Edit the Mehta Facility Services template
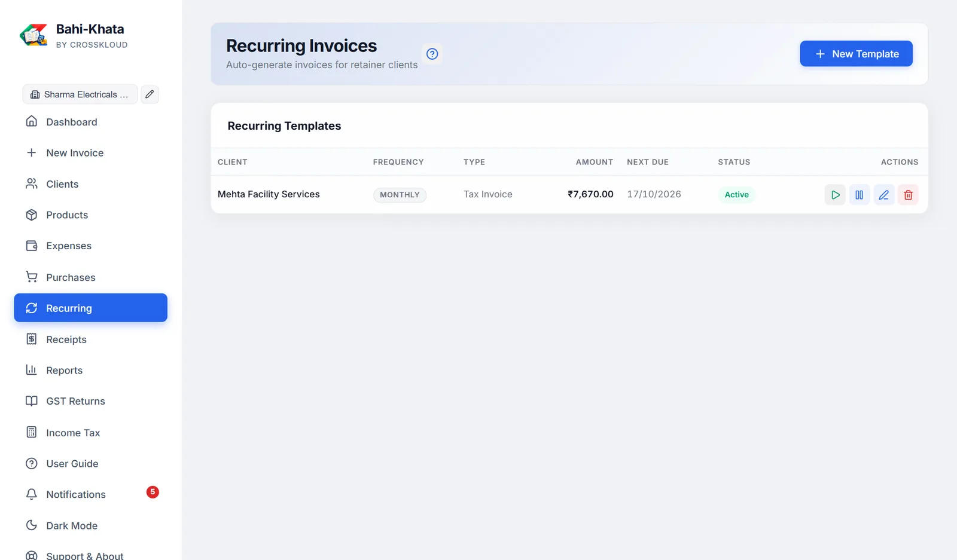957x560 pixels. click(884, 195)
